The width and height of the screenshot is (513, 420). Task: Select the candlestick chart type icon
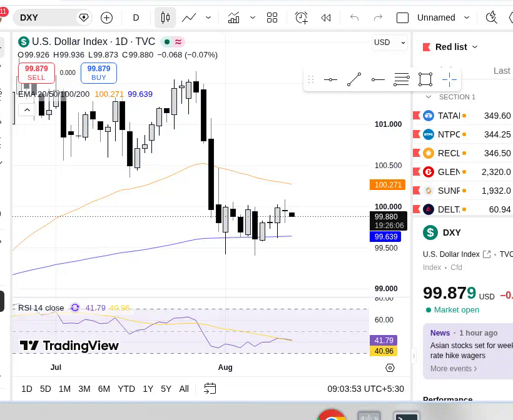pos(165,17)
